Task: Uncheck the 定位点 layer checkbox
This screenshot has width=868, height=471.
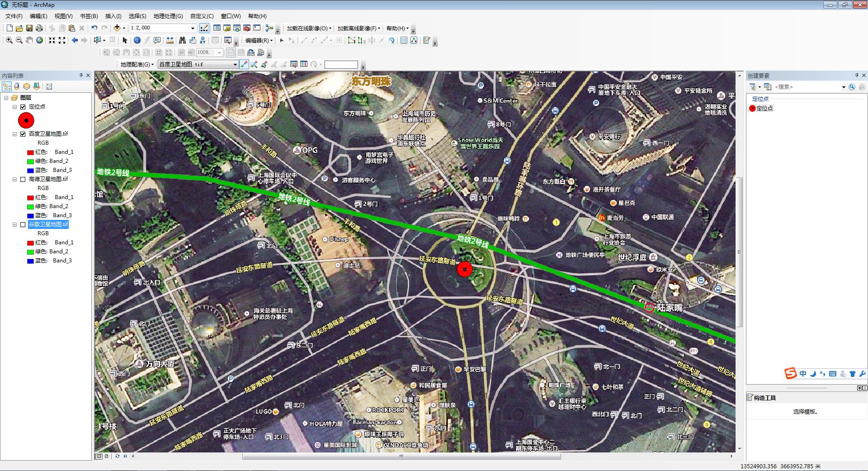Action: tap(23, 107)
